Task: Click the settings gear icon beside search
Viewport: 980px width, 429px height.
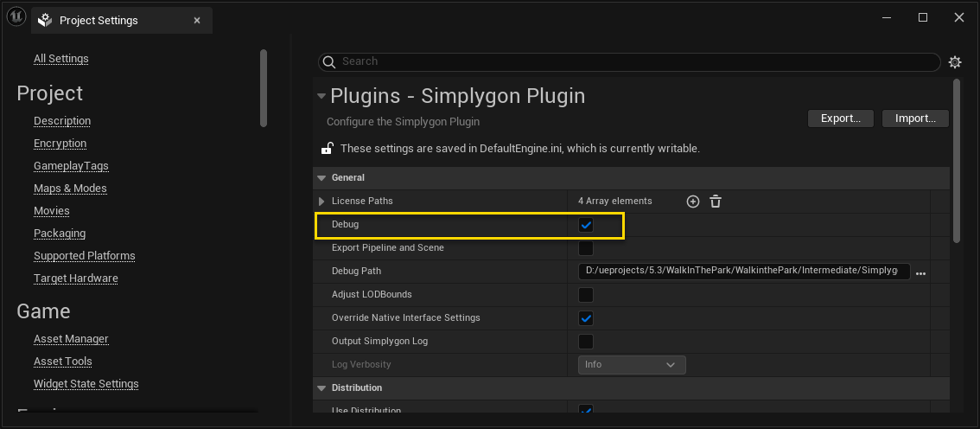Action: [x=955, y=62]
